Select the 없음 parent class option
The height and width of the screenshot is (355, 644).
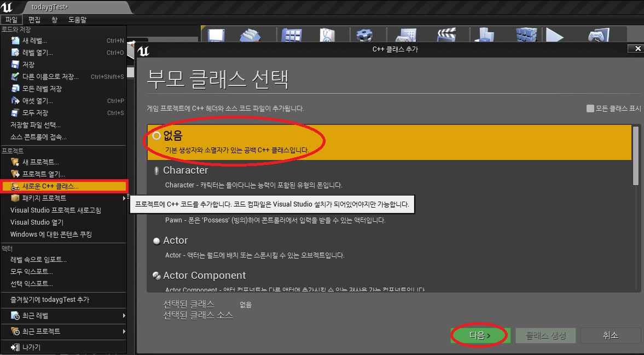pos(390,142)
